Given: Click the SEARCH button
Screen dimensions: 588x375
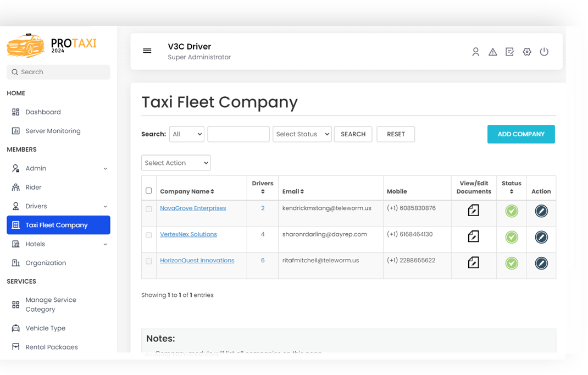Looking at the screenshot, I should point(353,134).
